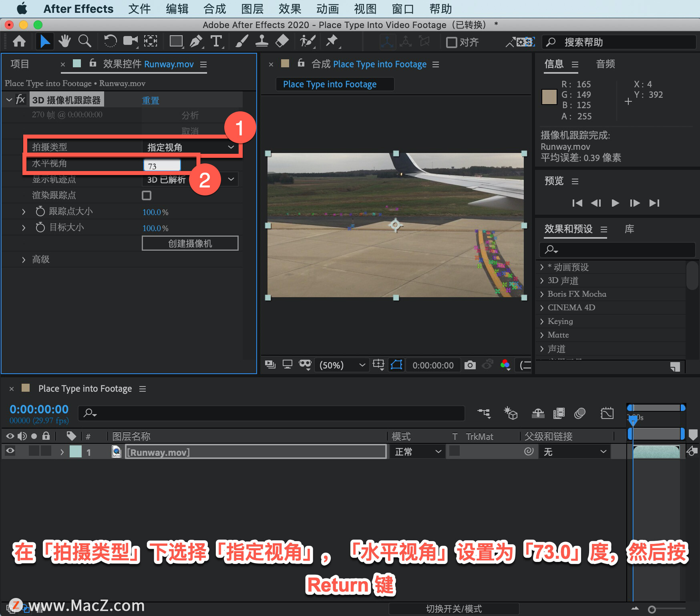
Task: Select the Hand tool
Action: pos(64,41)
